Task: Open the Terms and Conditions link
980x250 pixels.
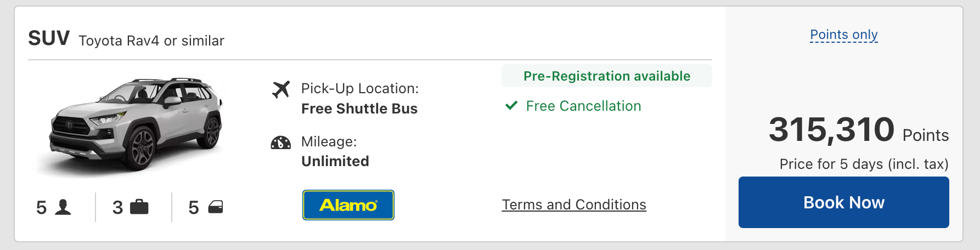Action: 574,204
